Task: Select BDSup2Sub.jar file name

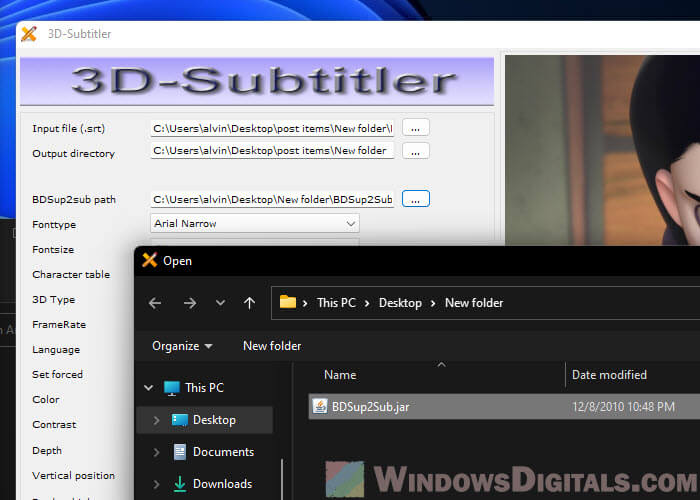Action: coord(371,407)
